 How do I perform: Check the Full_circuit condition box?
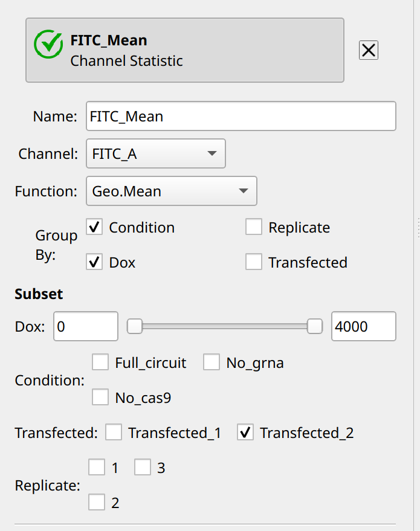[x=100, y=362]
